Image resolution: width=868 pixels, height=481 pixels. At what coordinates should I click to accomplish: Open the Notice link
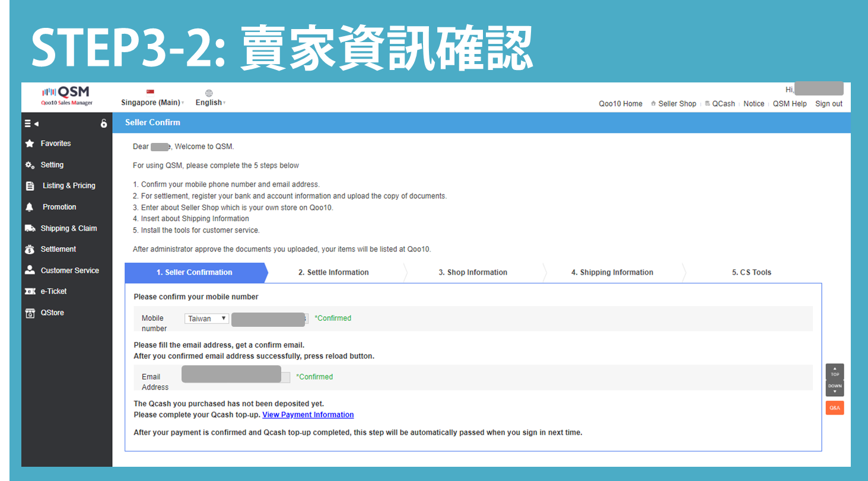click(x=753, y=104)
